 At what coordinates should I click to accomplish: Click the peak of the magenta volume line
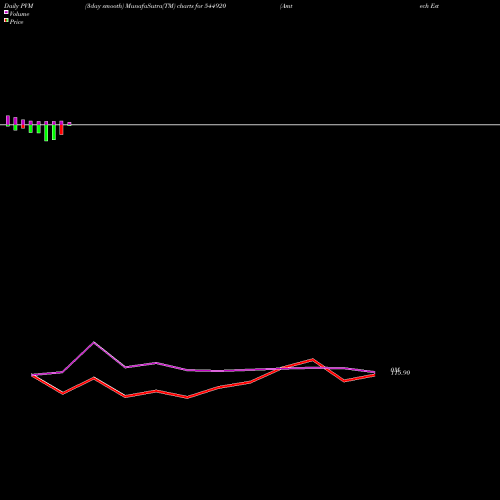click(94, 342)
